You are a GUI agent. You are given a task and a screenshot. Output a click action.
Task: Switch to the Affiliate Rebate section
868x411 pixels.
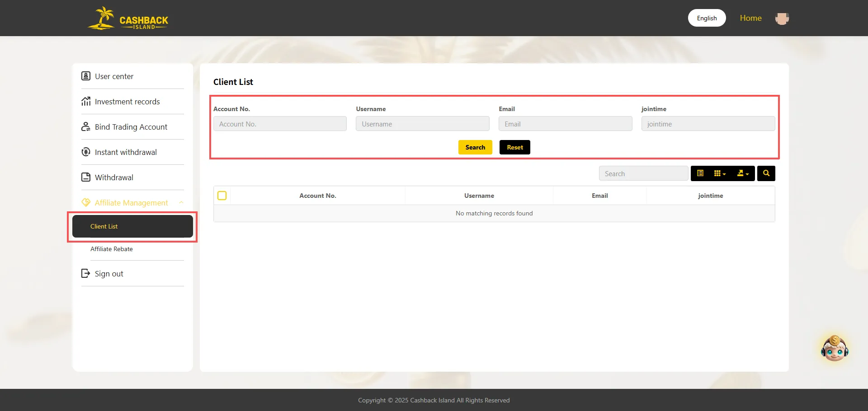coord(112,249)
